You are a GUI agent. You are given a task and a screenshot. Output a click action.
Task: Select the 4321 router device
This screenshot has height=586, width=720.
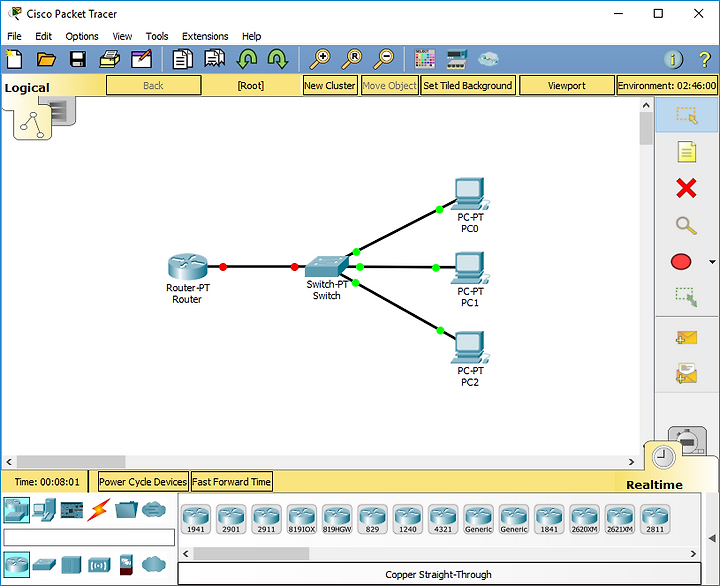[443, 519]
